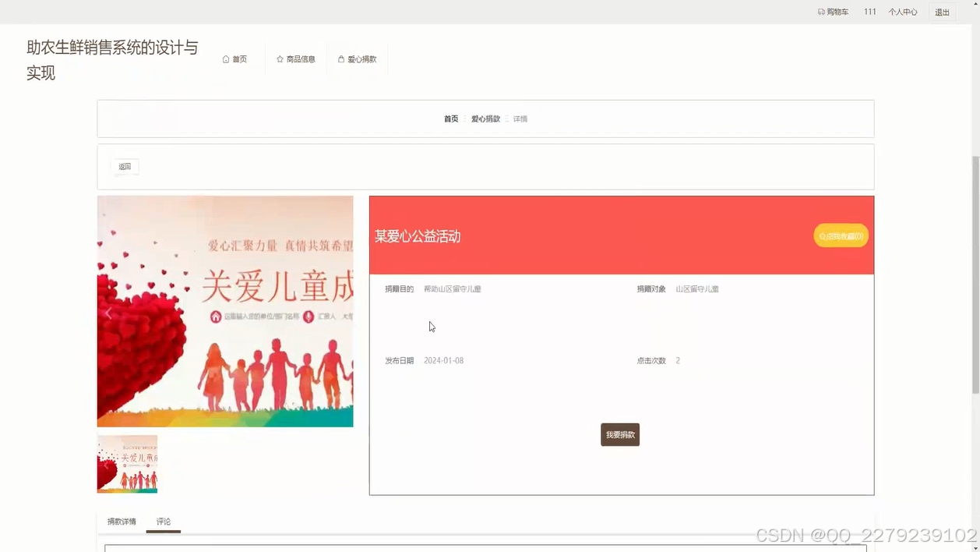Click 首页 in the breadcrumb
Image resolution: width=980 pixels, height=552 pixels.
click(x=451, y=119)
